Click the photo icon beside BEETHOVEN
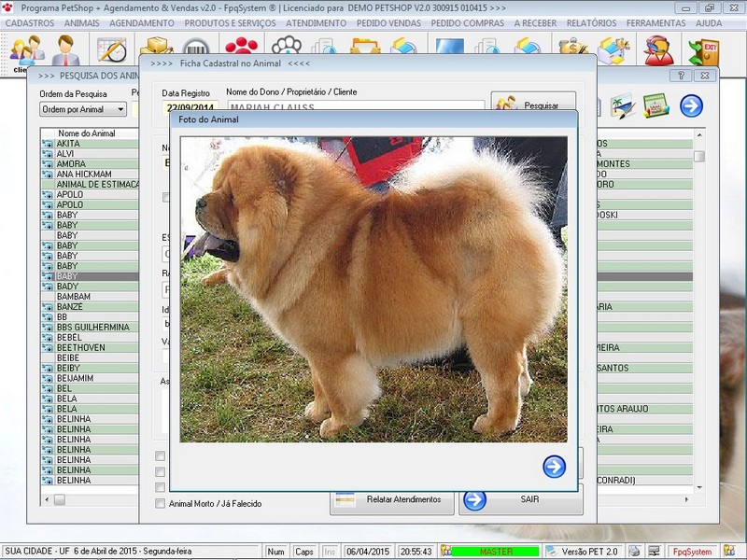This screenshot has width=747, height=560. [48, 348]
